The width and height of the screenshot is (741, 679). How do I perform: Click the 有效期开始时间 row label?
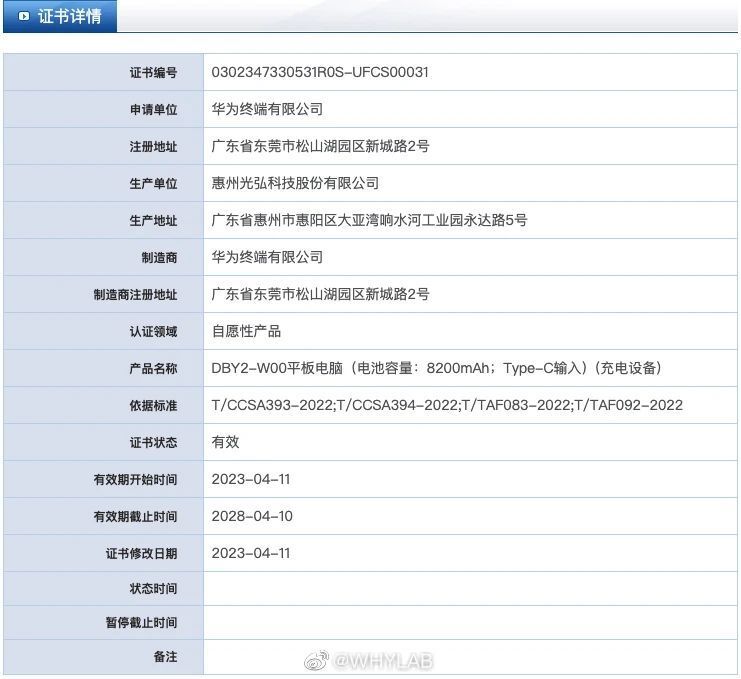[135, 480]
